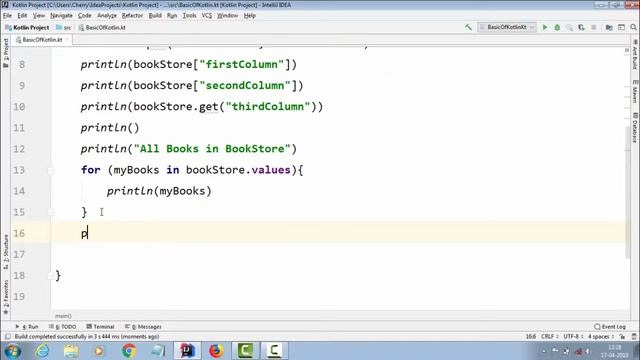This screenshot has width=640, height=360.
Task: Open the Navigate menu
Action: click(61, 16)
